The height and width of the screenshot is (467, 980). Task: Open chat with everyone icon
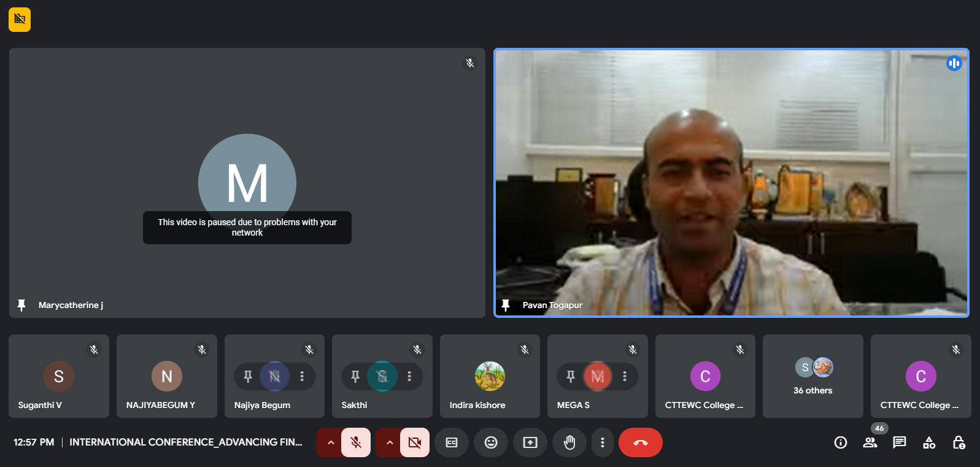pyautogui.click(x=900, y=442)
